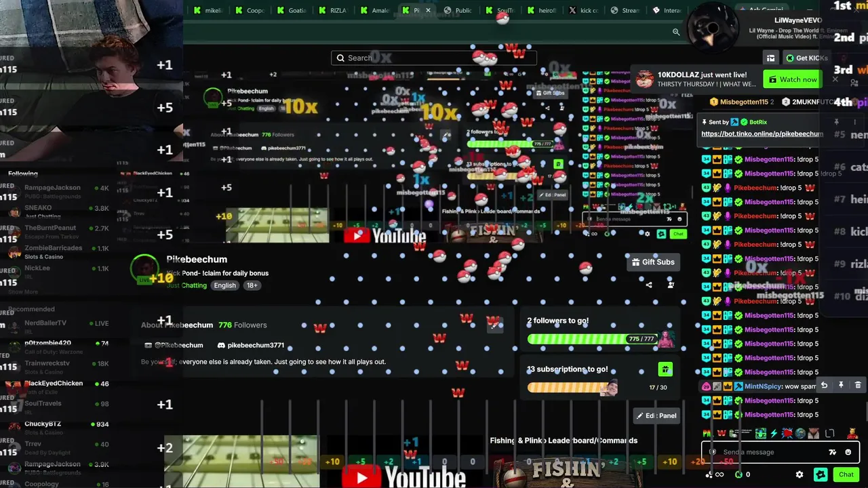Click the subscriptions goal progress bar
868x488 pixels.
click(x=572, y=388)
